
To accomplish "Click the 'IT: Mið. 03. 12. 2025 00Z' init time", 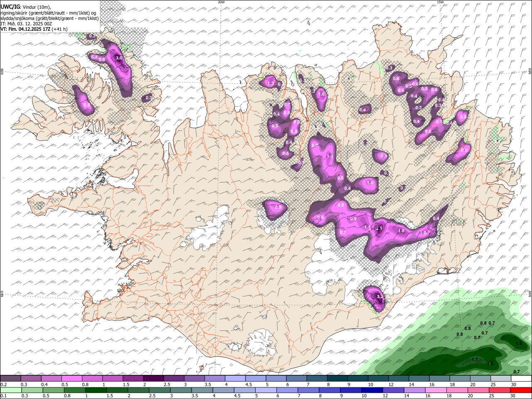I will [x=26, y=24].
